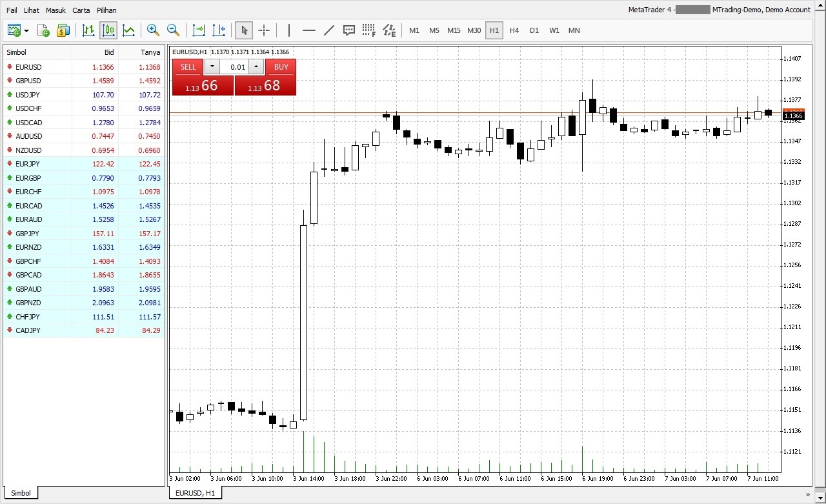
Task: Open the chart profiles dropdown
Action: click(27, 30)
